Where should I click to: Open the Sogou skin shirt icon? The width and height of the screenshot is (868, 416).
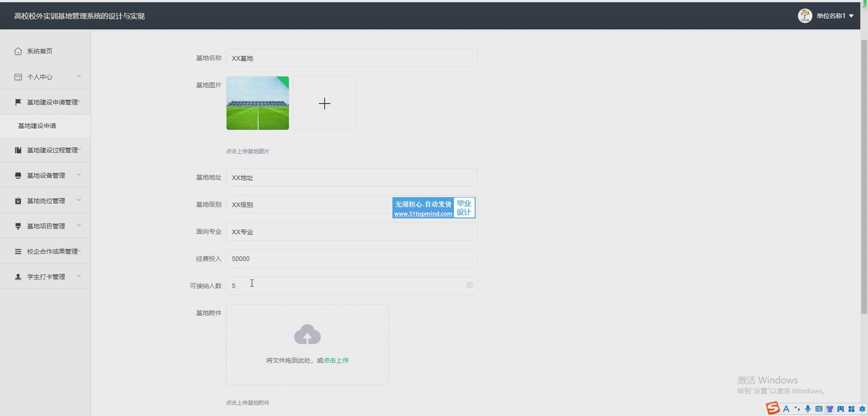point(830,409)
